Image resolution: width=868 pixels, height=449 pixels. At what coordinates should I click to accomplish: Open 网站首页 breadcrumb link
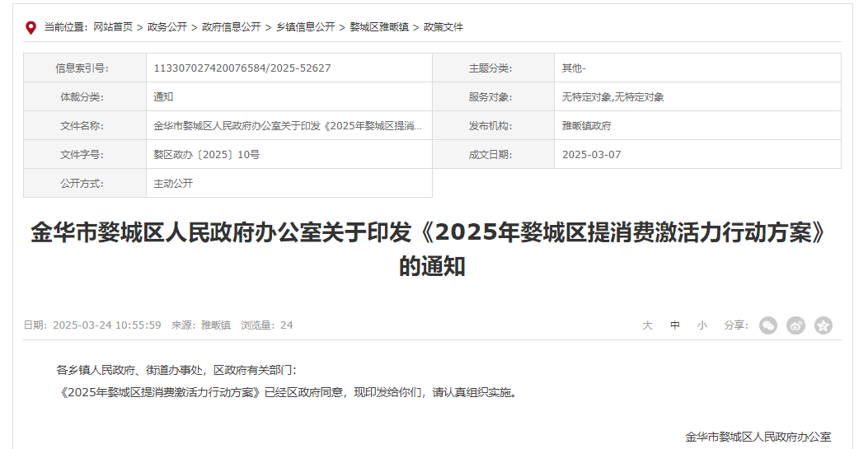113,27
